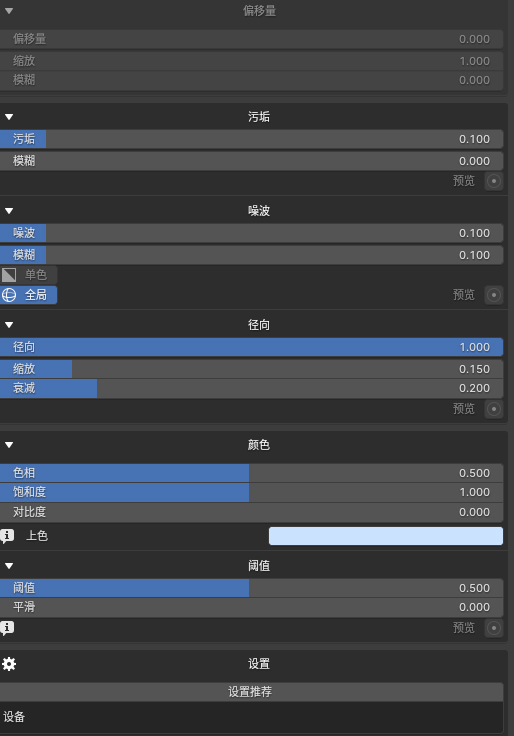Toggle 预览 dot in 阈值 section
This screenshot has height=736, width=514.
pos(493,628)
